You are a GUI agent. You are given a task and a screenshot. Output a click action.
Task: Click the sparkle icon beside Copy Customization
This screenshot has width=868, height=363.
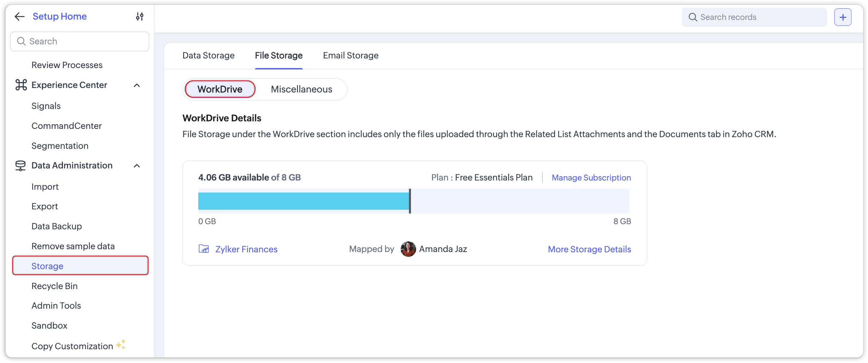(121, 344)
